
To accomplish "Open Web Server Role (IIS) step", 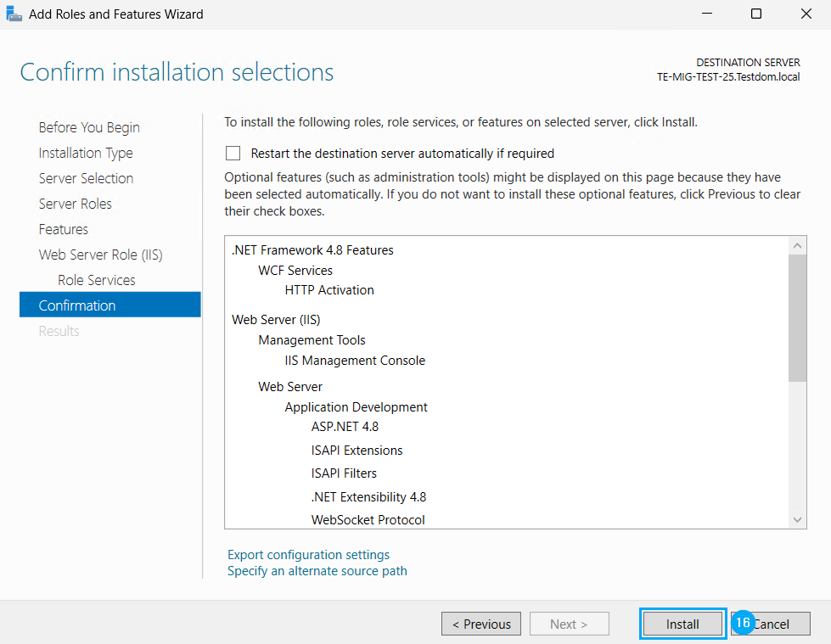I will coord(100,255).
